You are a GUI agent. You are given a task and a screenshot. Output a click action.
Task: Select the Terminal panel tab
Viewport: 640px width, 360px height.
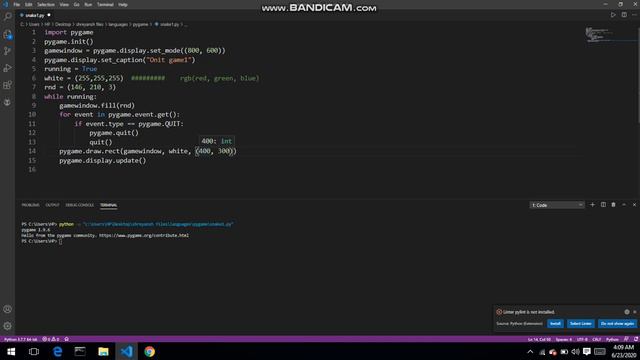pos(109,205)
